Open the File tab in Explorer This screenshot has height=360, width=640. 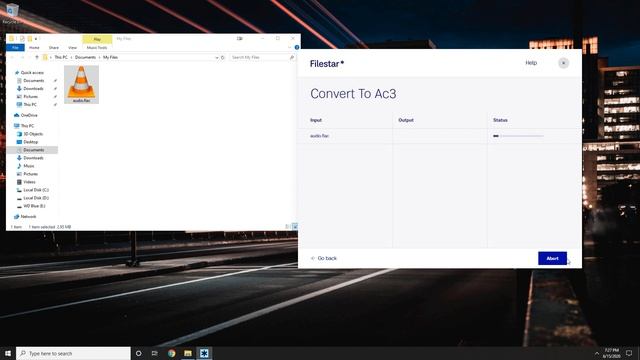point(15,48)
